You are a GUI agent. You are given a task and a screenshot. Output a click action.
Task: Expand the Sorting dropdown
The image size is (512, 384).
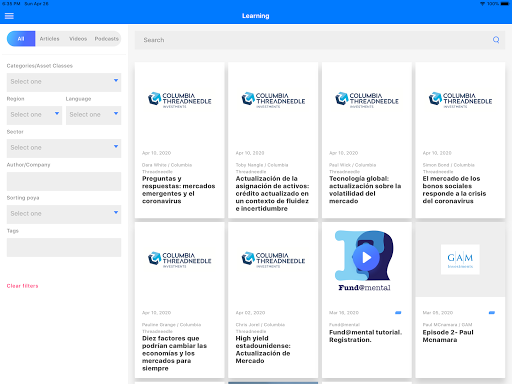tap(64, 214)
